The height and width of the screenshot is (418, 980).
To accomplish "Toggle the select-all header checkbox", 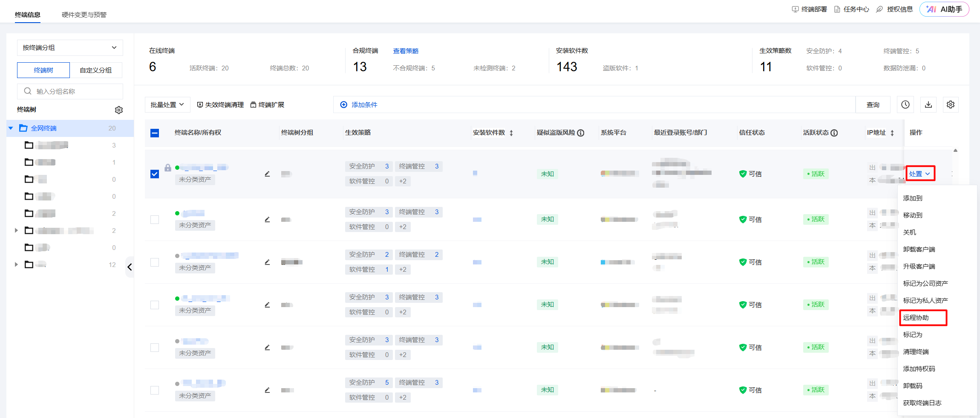I will (x=155, y=133).
